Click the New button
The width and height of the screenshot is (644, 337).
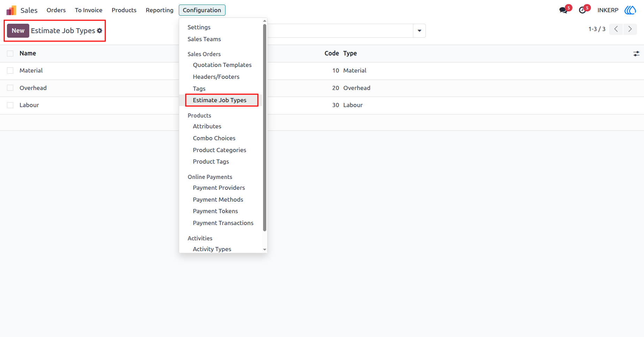pos(18,31)
